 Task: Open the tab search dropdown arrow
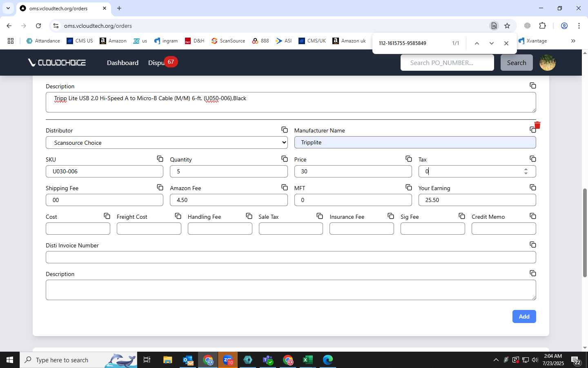tap(8, 8)
